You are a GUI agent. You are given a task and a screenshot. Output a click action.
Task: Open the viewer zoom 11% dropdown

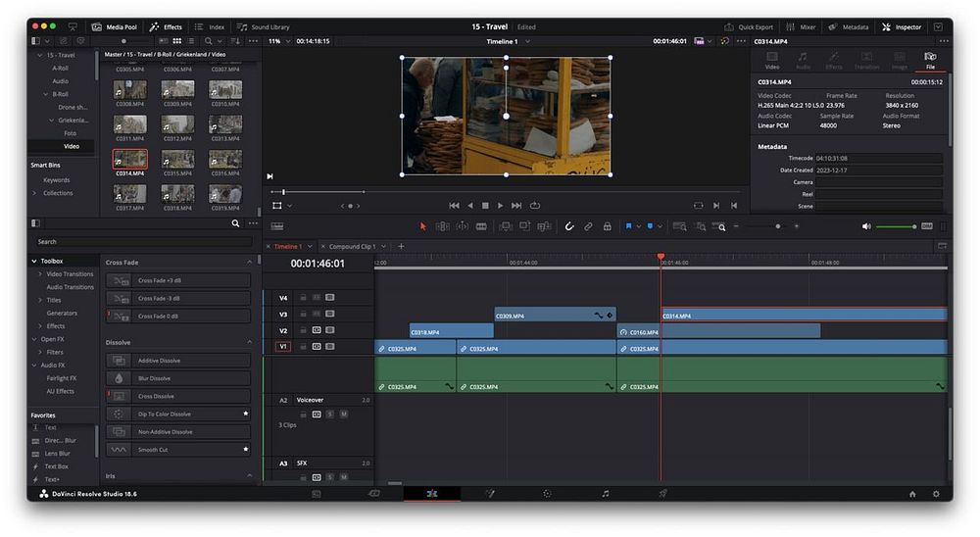click(279, 41)
